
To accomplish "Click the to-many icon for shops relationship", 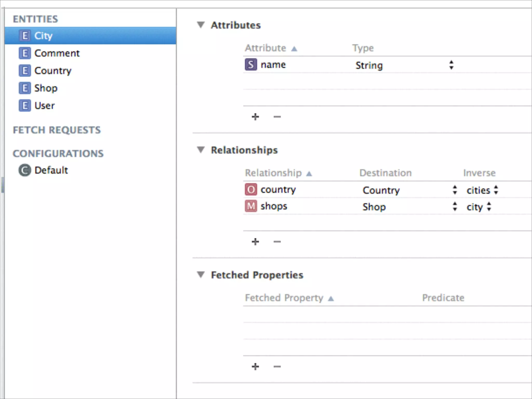I will [251, 206].
